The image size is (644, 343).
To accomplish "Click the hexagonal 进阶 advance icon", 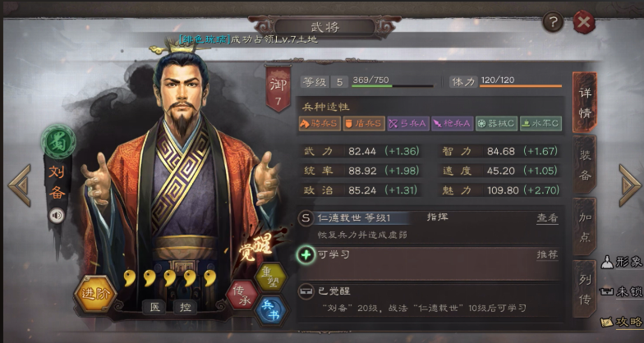I will (95, 294).
